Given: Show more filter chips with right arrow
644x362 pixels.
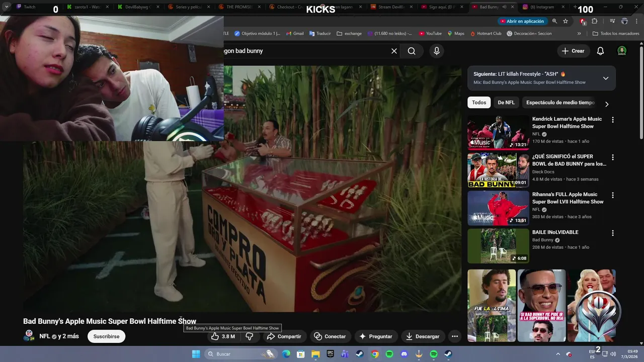Looking at the screenshot, I should coord(606,104).
